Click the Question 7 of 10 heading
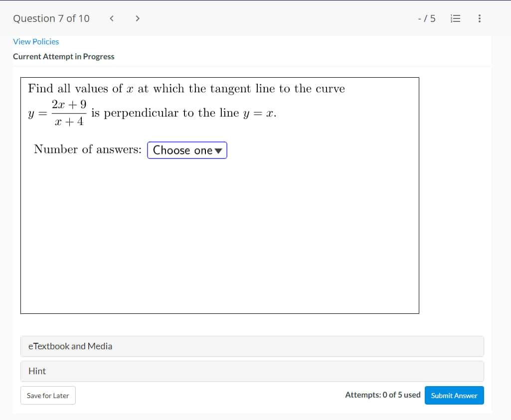The width and height of the screenshot is (511, 420). click(51, 18)
